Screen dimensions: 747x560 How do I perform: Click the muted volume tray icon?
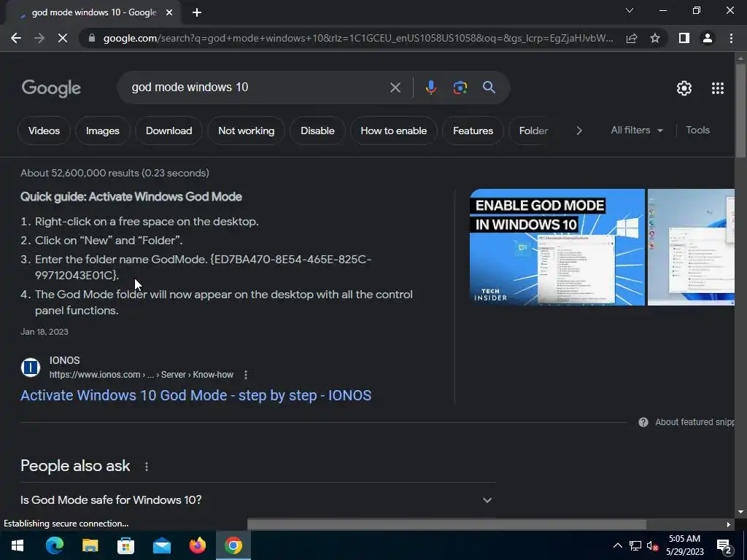[652, 545]
